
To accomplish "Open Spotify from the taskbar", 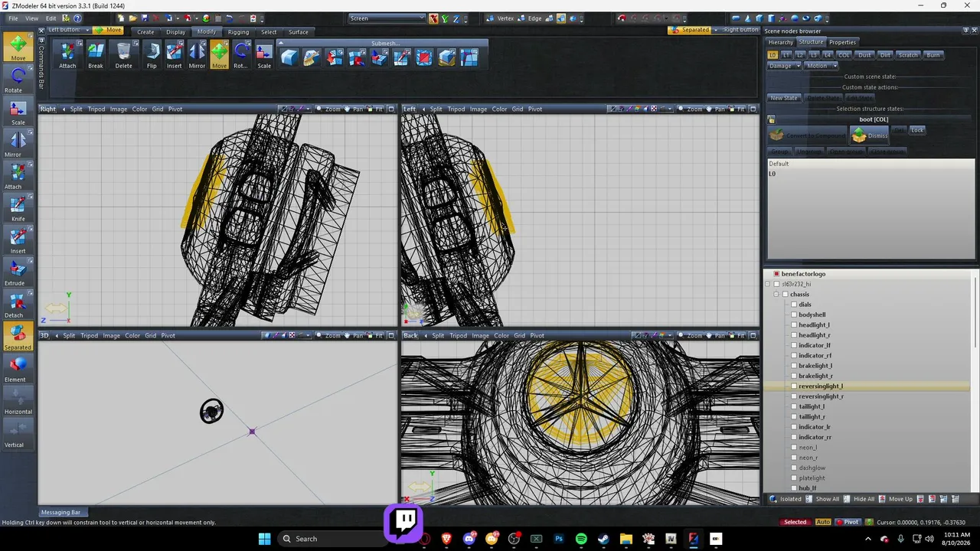I will pyautogui.click(x=581, y=539).
